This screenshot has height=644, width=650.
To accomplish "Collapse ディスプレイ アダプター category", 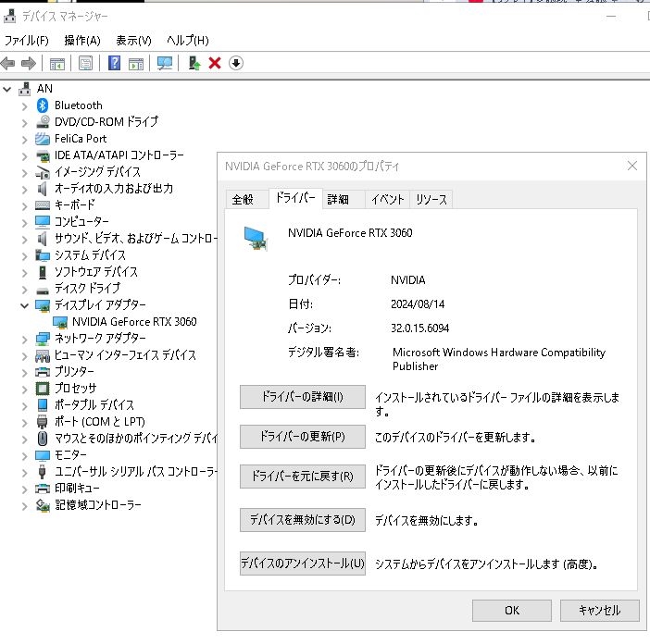I will pyautogui.click(x=24, y=305).
